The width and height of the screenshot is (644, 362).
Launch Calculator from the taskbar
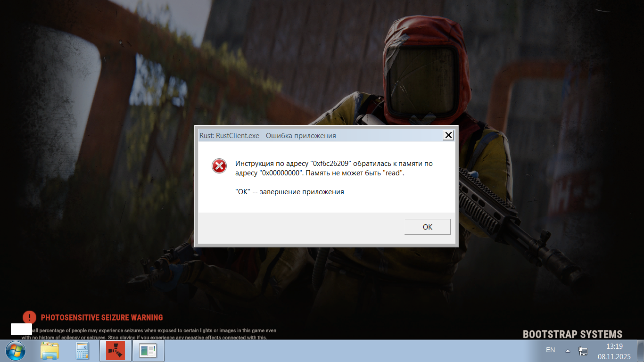(x=82, y=351)
